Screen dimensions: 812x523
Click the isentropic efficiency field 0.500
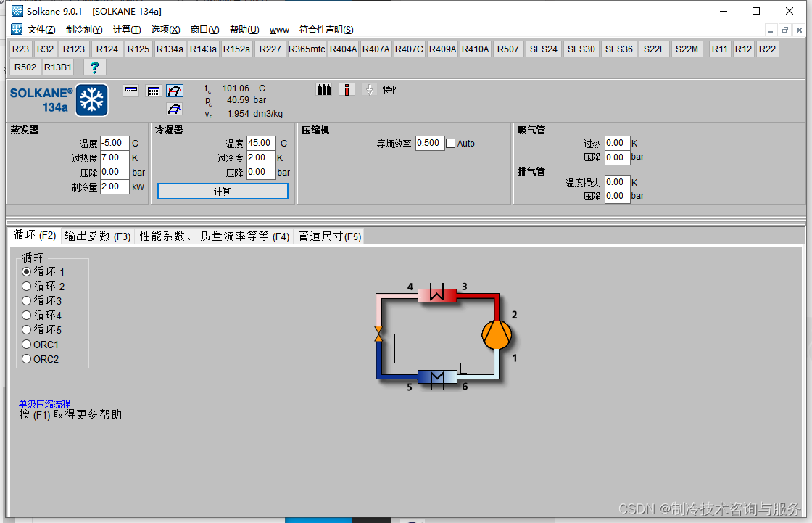tap(430, 143)
